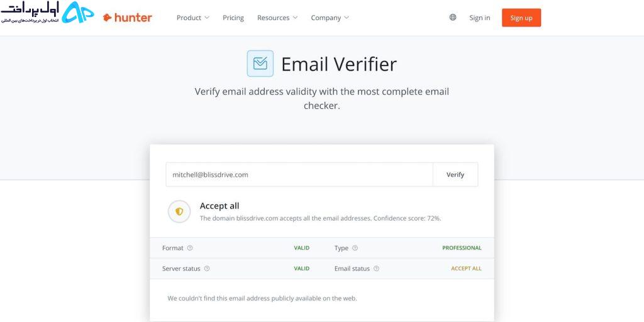This screenshot has height=322, width=644.
Task: Click the help icon beside Email status
Action: [x=376, y=269]
